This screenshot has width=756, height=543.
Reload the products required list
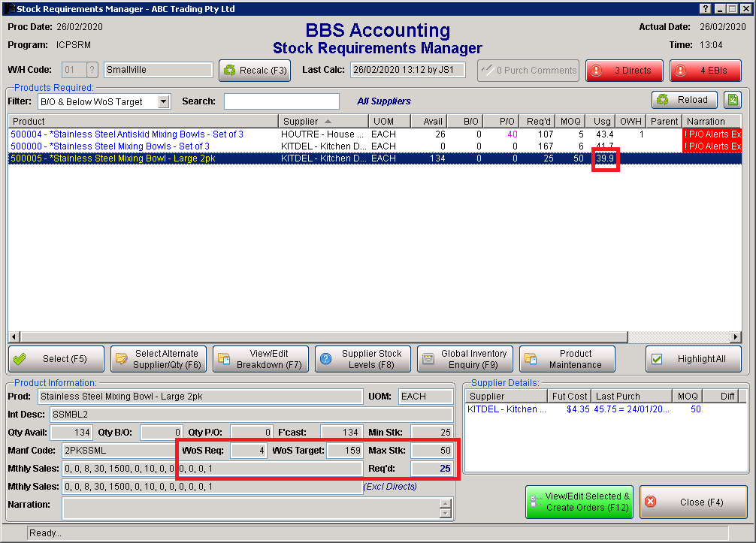pyautogui.click(x=682, y=100)
